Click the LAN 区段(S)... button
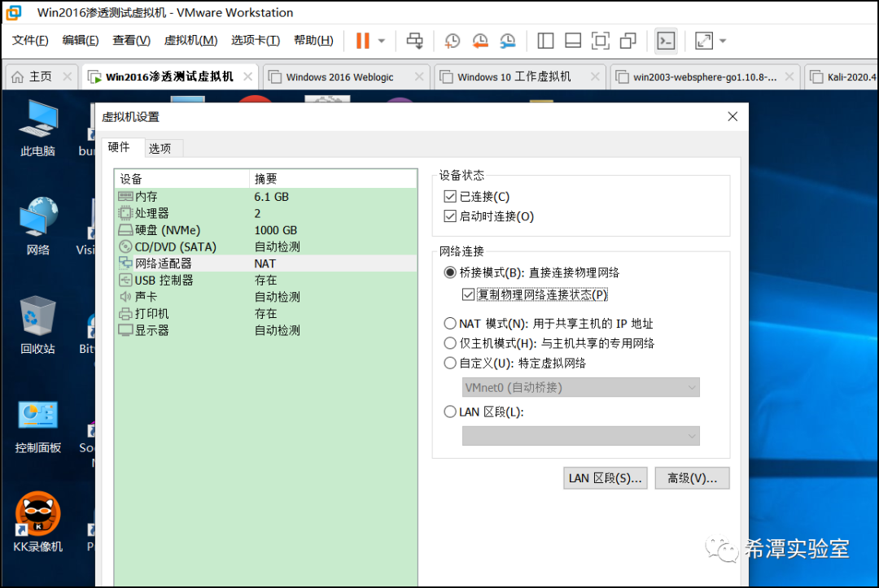 pyautogui.click(x=605, y=478)
